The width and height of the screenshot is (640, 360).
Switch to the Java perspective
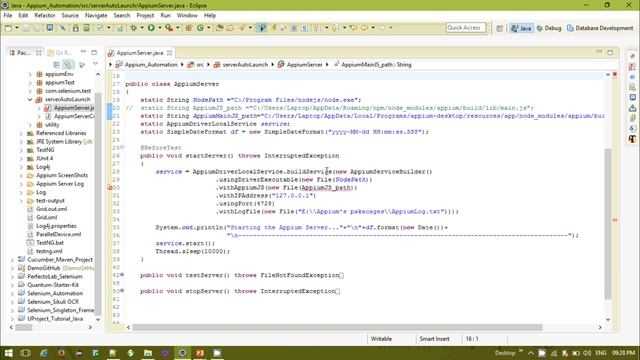(x=521, y=28)
